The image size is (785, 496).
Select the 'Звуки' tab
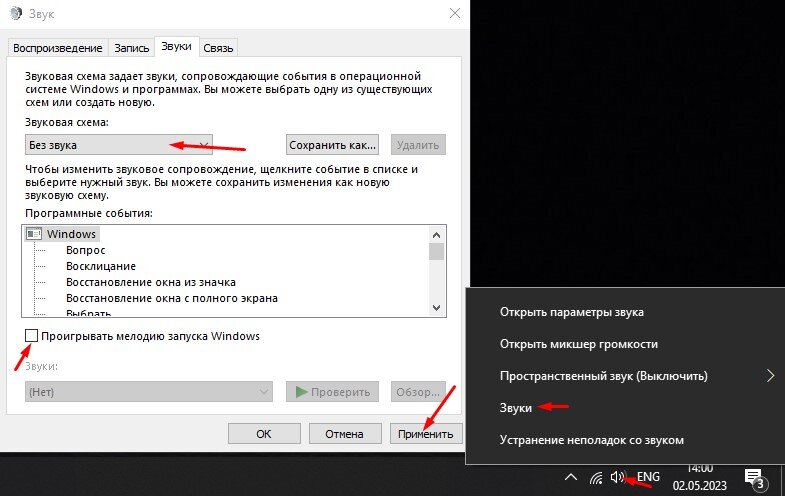176,46
